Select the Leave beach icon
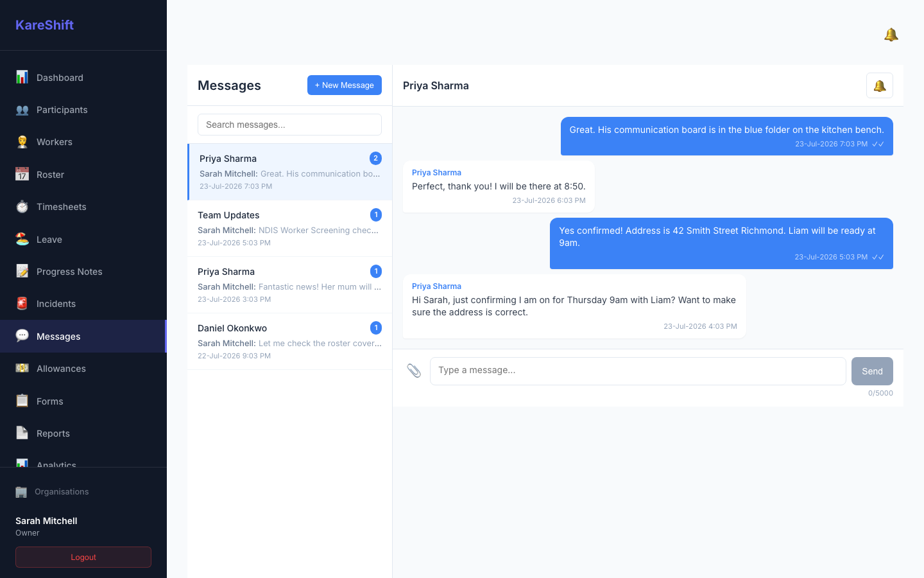 pos(22,239)
